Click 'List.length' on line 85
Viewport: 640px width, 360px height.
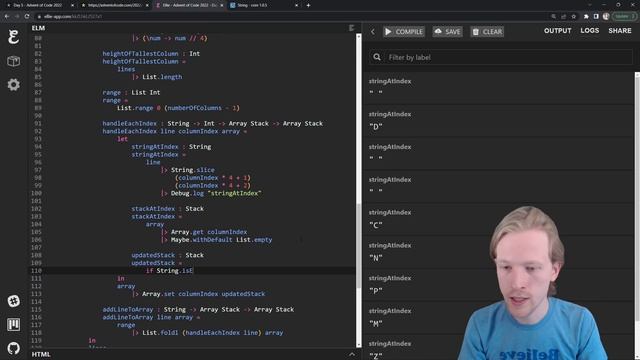pyautogui.click(x=162, y=77)
